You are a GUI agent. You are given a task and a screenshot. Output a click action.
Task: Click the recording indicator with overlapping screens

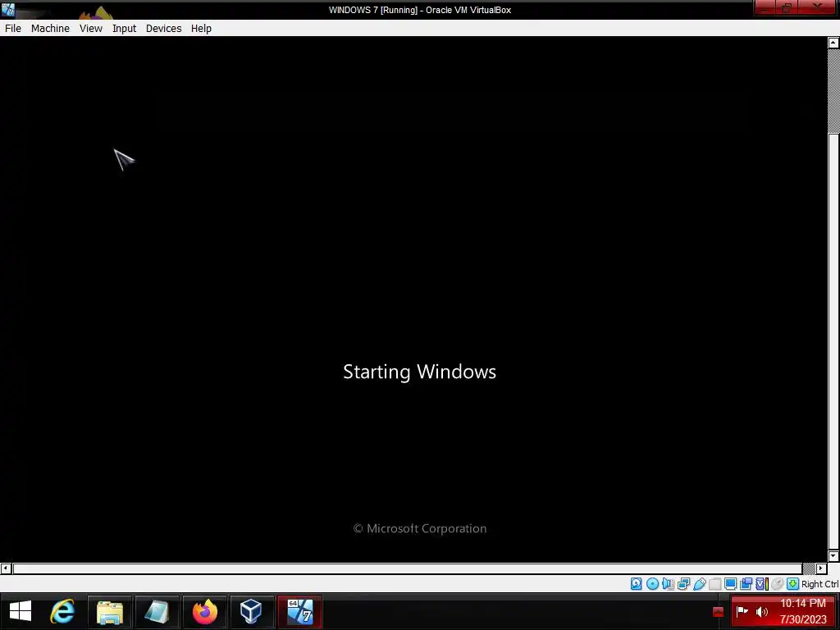(x=746, y=584)
